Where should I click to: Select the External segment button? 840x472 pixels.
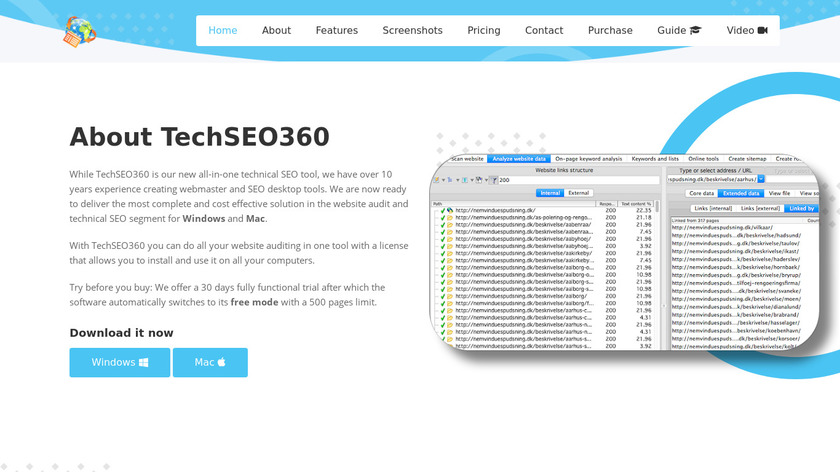coord(578,193)
